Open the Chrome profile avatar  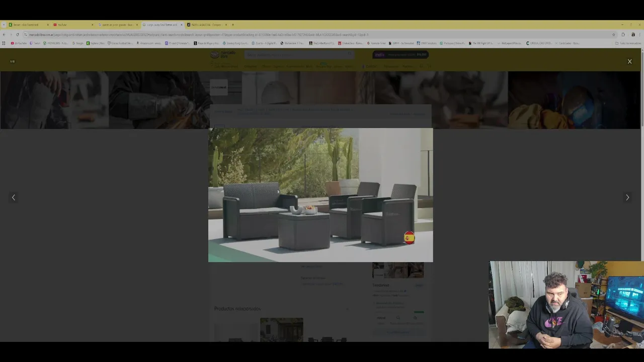pos(632,35)
